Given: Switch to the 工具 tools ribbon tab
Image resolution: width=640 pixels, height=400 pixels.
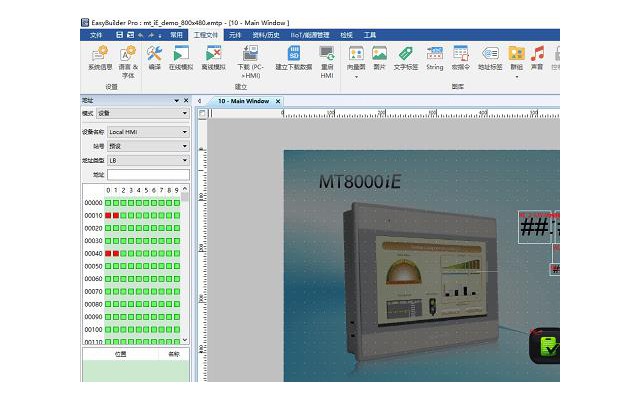Looking at the screenshot, I should point(370,35).
